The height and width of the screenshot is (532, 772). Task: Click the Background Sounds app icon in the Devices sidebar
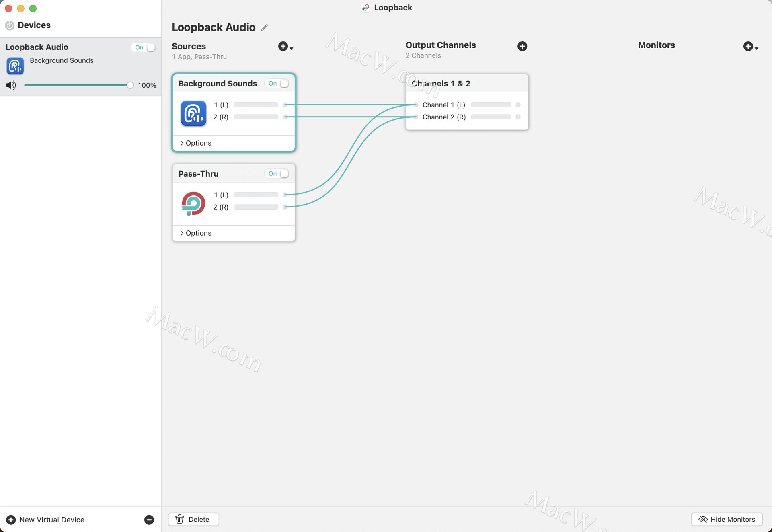[15, 66]
